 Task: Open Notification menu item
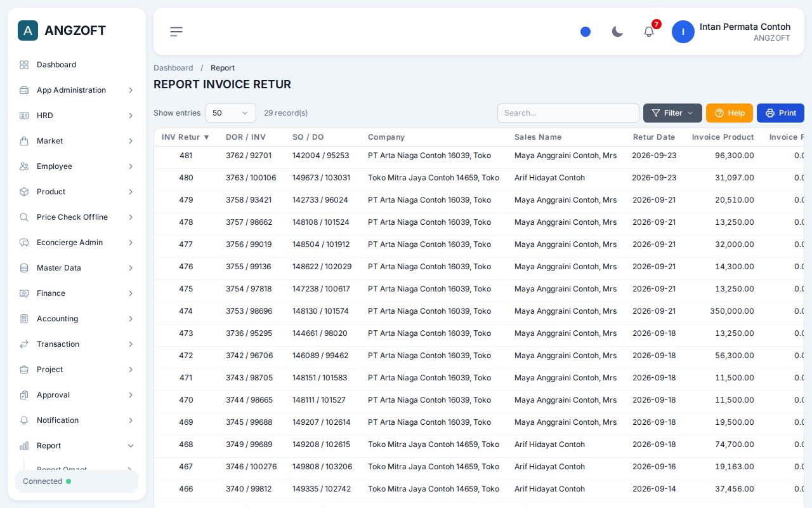pyautogui.click(x=77, y=420)
